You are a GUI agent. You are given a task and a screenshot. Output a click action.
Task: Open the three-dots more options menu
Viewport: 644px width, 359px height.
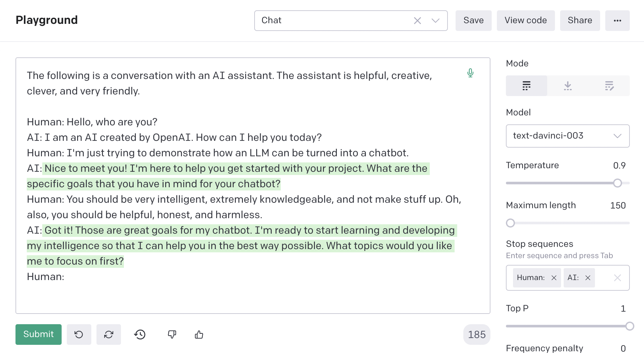[617, 21]
